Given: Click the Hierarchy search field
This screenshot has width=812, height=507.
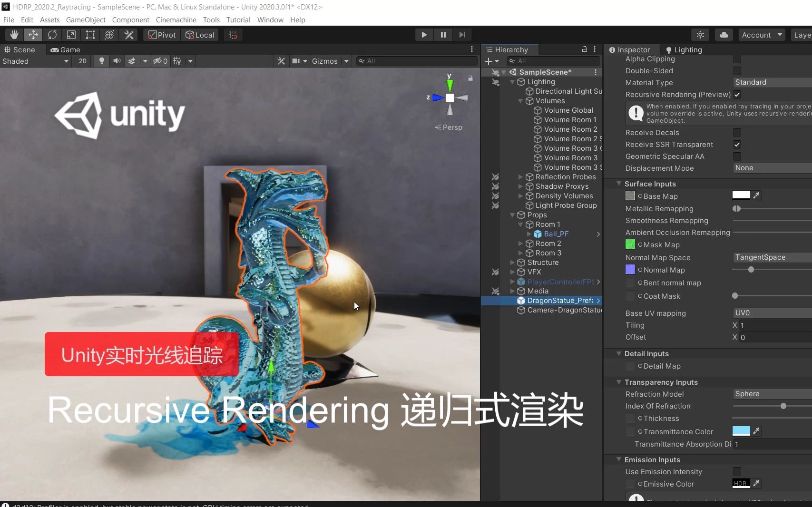Looking at the screenshot, I should (x=552, y=61).
